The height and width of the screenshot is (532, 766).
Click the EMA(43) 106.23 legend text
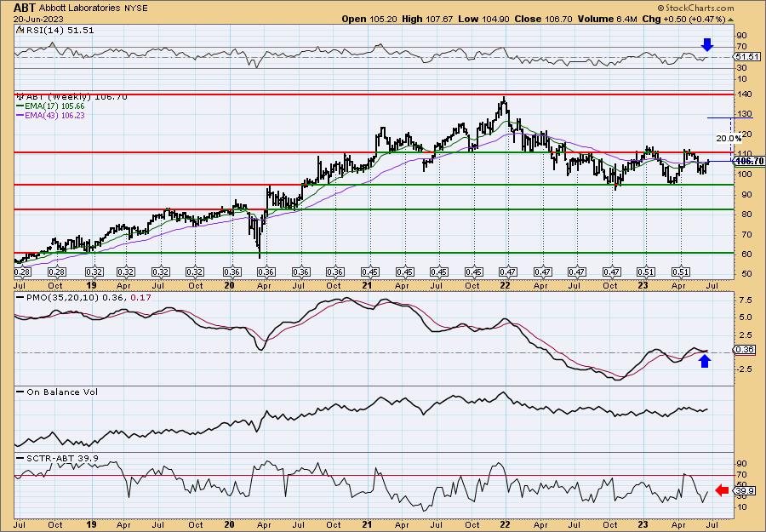(x=54, y=115)
